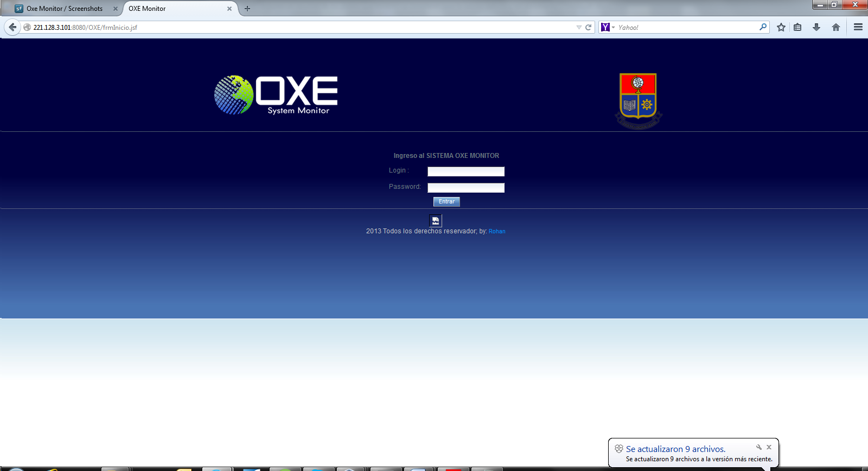
Task: Click the site identity globe icon
Action: coord(27,27)
